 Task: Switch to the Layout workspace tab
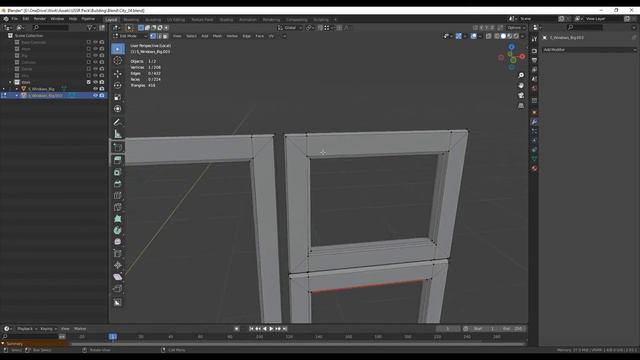111,20
